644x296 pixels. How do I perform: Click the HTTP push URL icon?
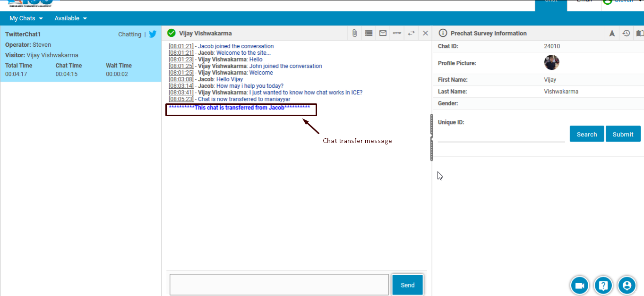(397, 33)
